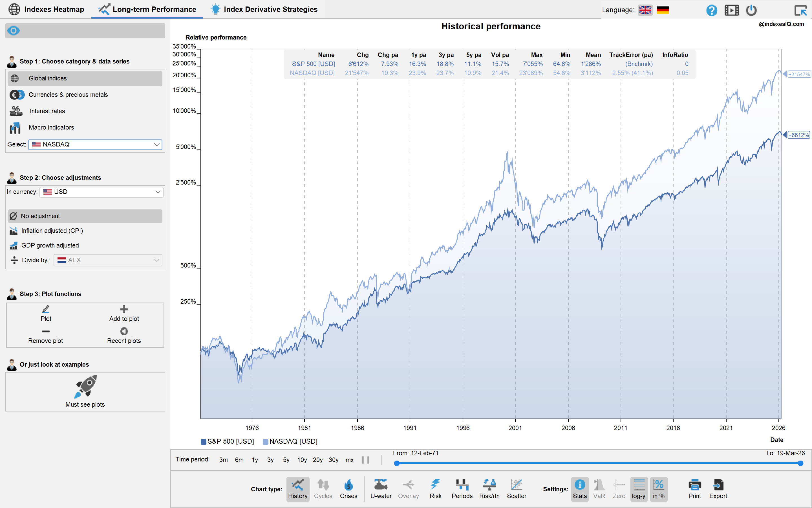Set time period to 10y

302,460
